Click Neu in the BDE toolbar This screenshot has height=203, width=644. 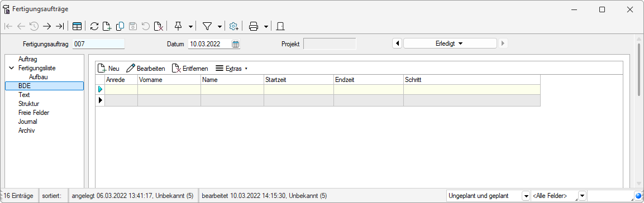click(108, 69)
